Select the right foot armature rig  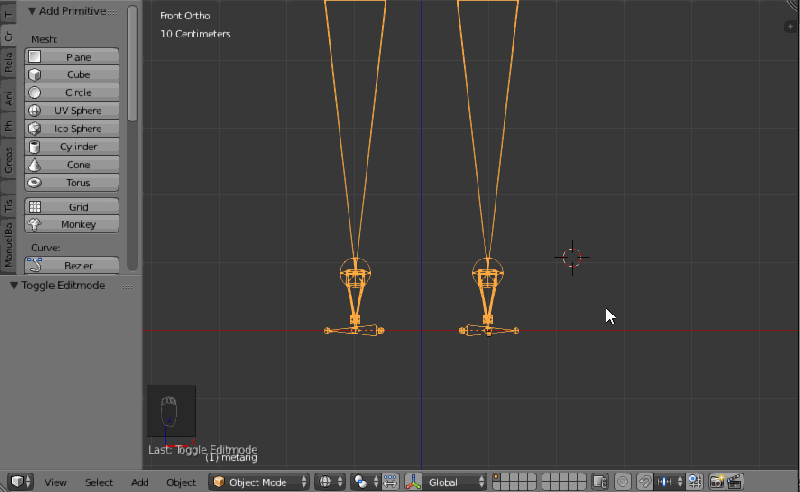click(x=488, y=296)
